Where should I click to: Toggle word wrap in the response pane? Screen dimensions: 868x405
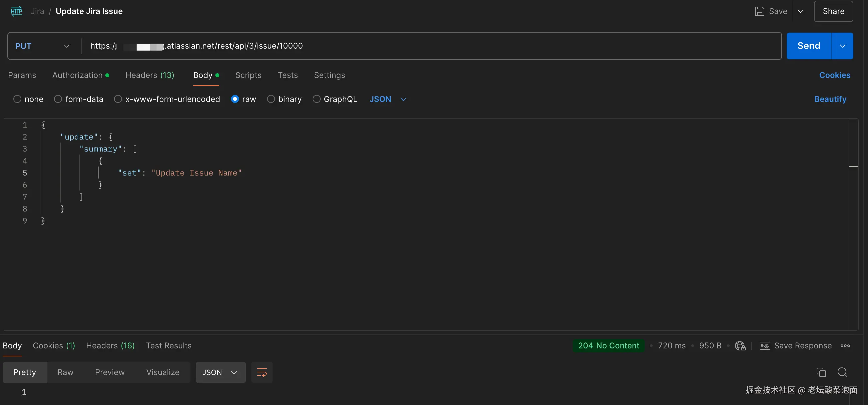pos(262,372)
